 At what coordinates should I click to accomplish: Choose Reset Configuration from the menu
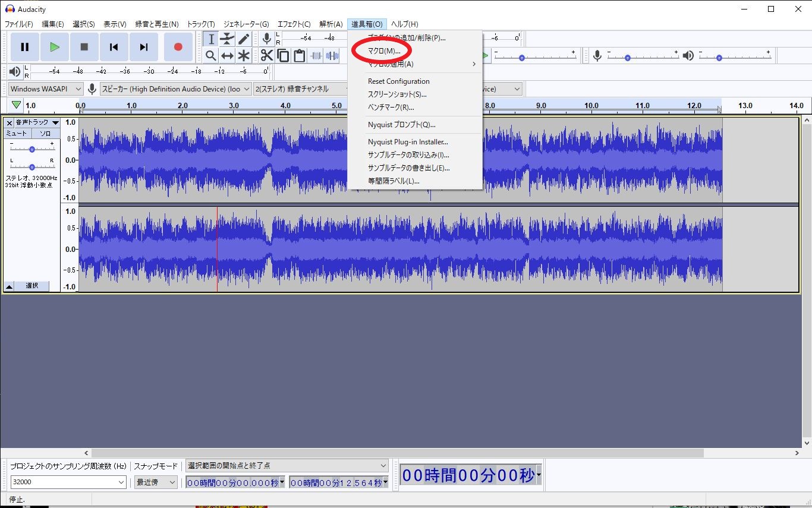tap(415, 81)
